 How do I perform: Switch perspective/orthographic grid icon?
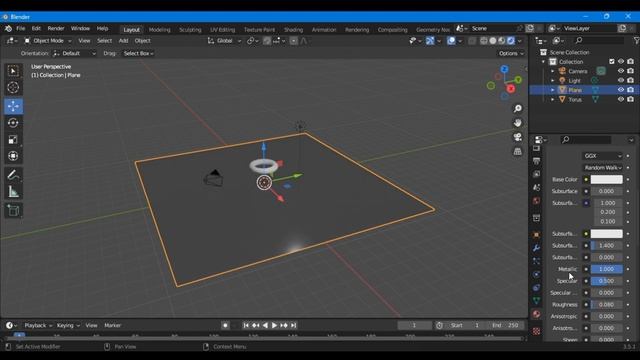click(x=518, y=151)
